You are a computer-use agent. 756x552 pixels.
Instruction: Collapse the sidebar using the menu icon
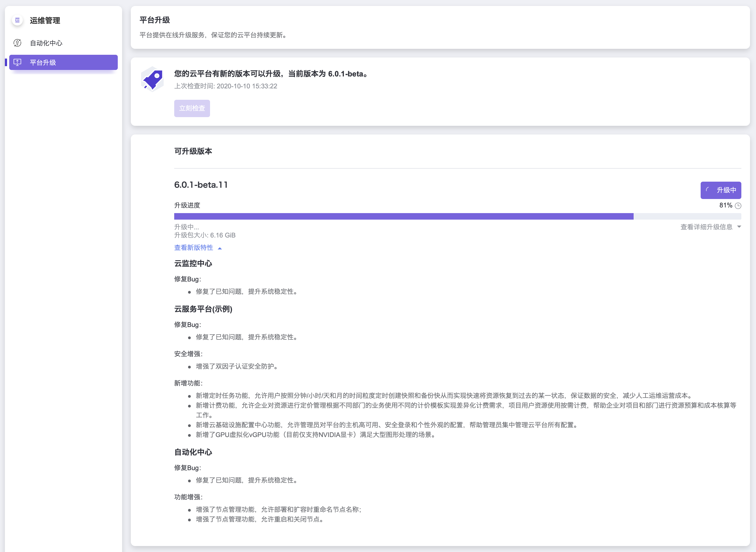[17, 20]
